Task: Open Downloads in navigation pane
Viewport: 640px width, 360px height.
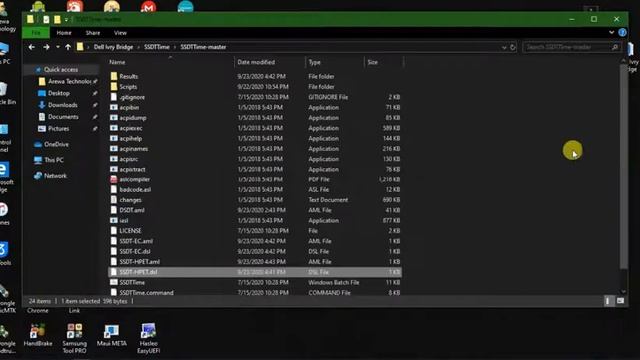Action: pos(62,105)
